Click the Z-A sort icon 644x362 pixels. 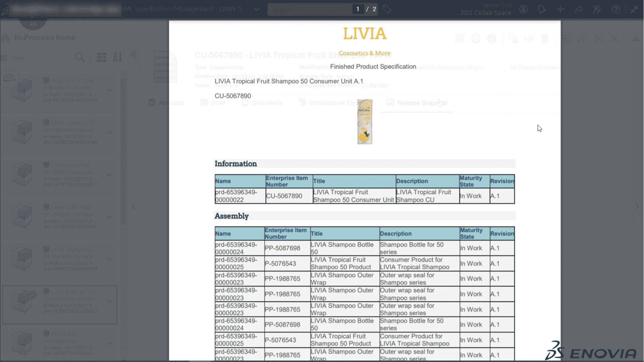pos(117,57)
